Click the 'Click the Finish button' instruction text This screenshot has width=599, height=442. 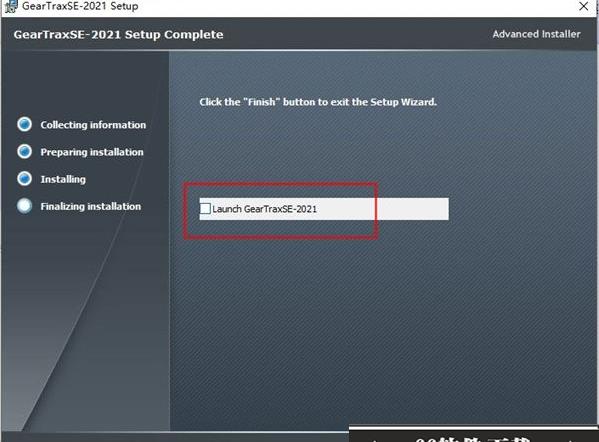point(318,102)
